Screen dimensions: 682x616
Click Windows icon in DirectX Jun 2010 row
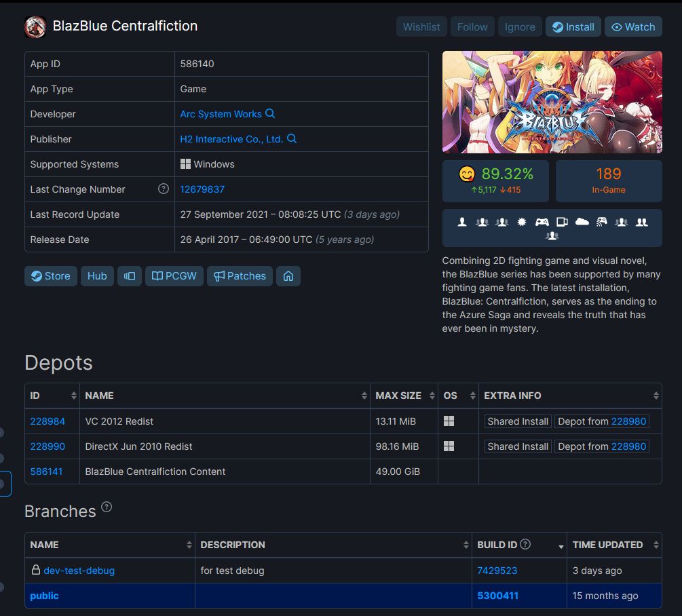point(449,446)
